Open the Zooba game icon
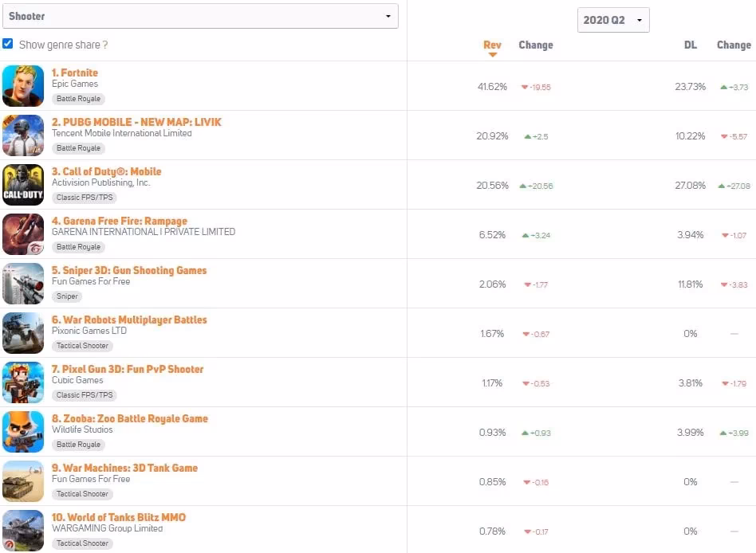756x553 pixels. coord(23,432)
